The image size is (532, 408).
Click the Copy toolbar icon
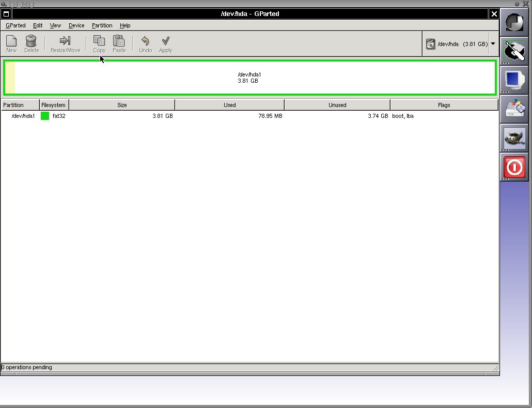pyautogui.click(x=99, y=41)
